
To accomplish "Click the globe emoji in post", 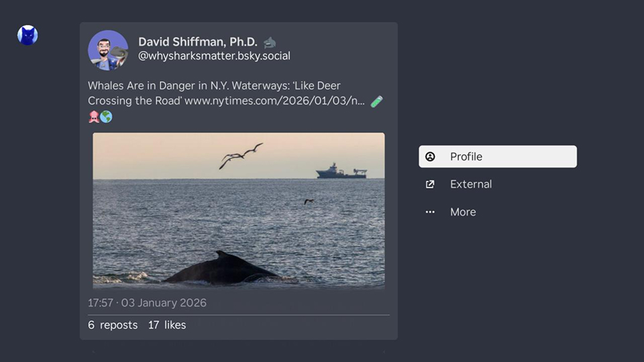I will 106,117.
